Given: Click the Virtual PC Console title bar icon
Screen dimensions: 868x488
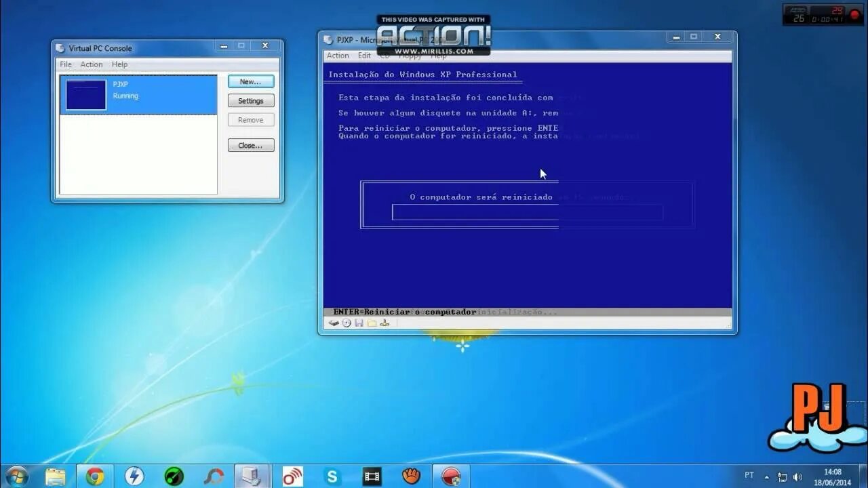Looking at the screenshot, I should [x=60, y=48].
